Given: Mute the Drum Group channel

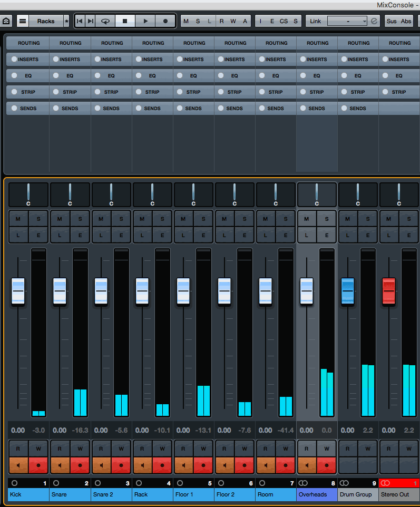Looking at the screenshot, I should pos(348,219).
